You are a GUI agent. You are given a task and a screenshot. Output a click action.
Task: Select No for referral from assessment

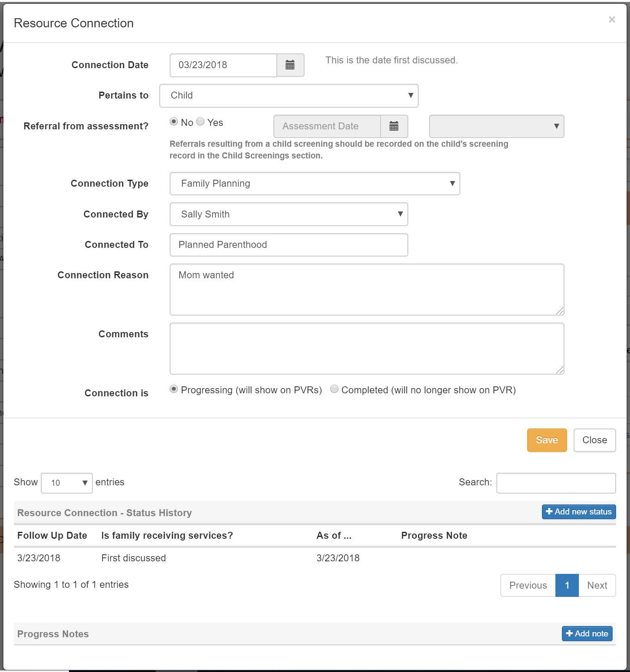(x=174, y=122)
